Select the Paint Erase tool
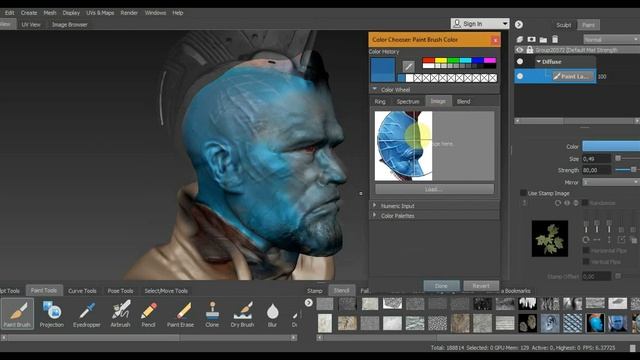The width and height of the screenshot is (640, 360). (180, 313)
